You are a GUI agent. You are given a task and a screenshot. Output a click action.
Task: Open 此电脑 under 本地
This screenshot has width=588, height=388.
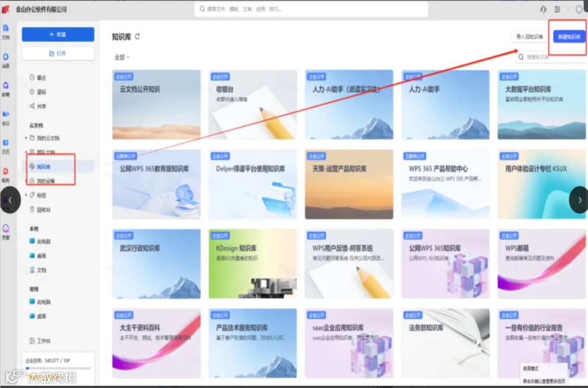[40, 241]
